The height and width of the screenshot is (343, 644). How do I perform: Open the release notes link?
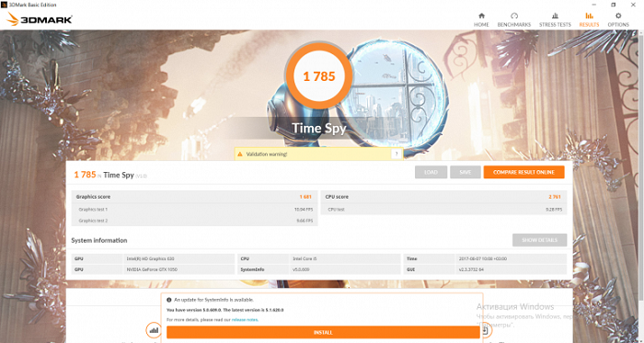[x=245, y=320]
